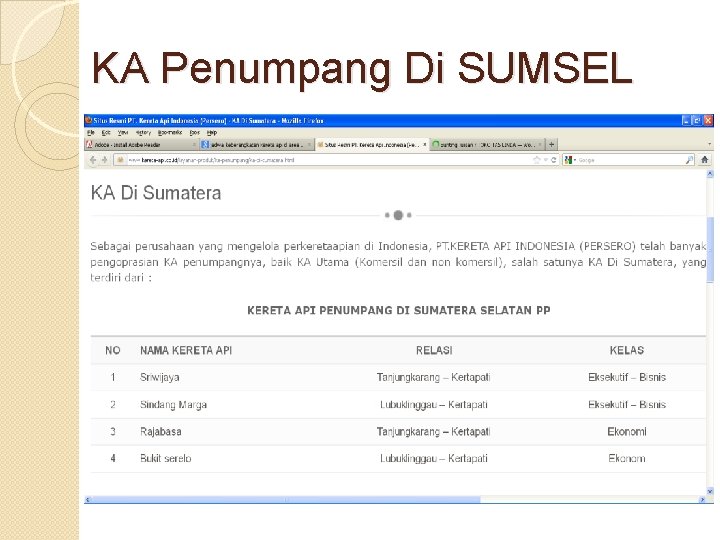The height and width of the screenshot is (540, 720).
Task: Click Rajabasa's 'Tanjungkarang – Kertapati' route cell
Action: (x=433, y=432)
